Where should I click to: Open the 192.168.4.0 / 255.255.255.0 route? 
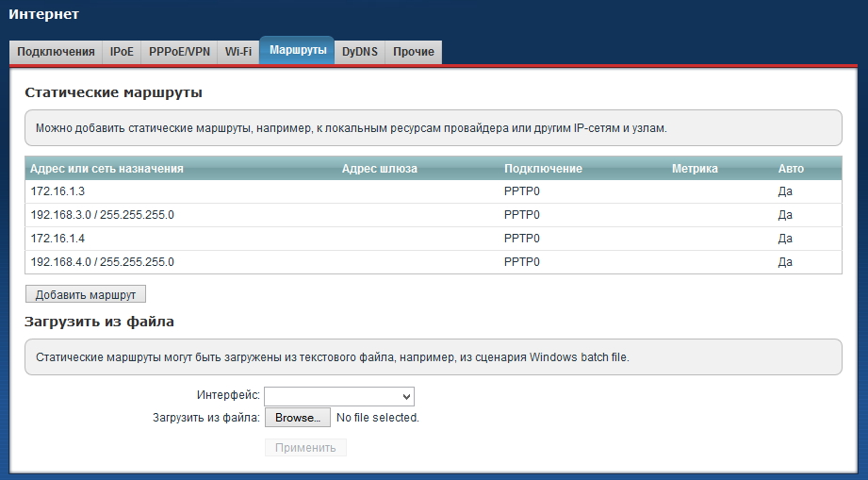pyautogui.click(x=102, y=262)
